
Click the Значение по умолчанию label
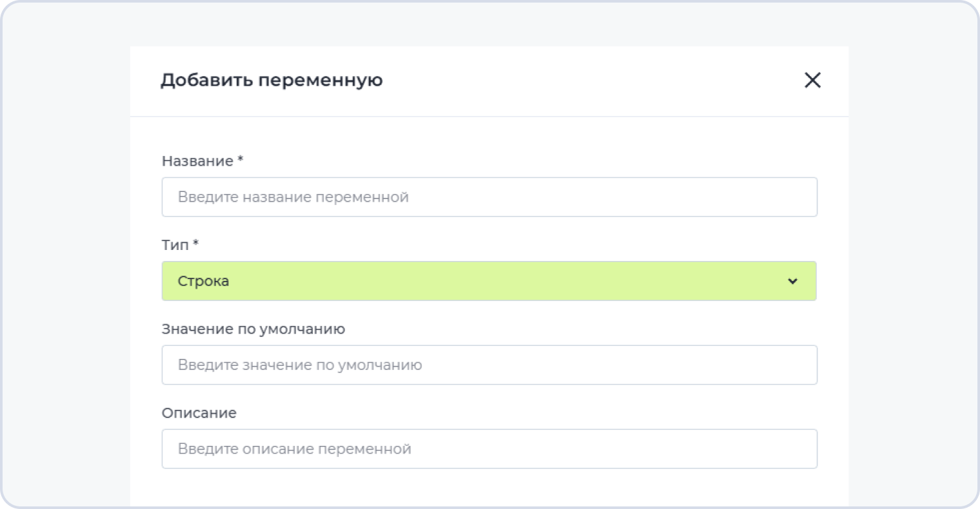click(x=253, y=329)
